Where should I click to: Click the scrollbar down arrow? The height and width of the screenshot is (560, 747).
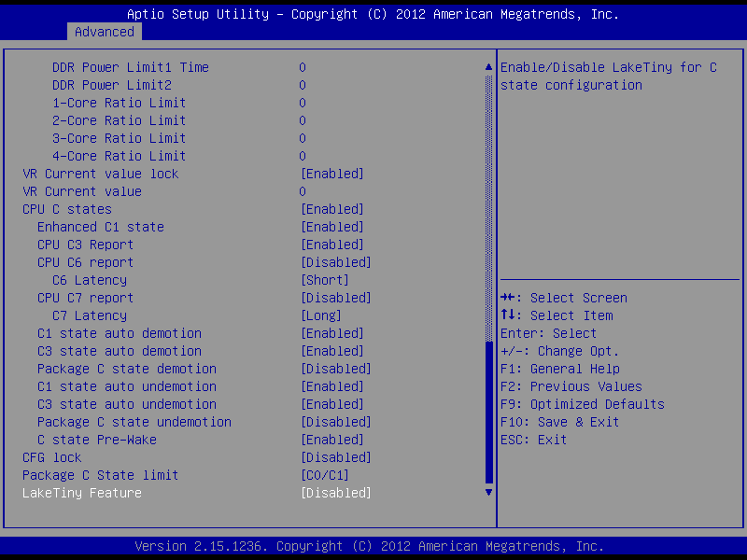pos(487,491)
